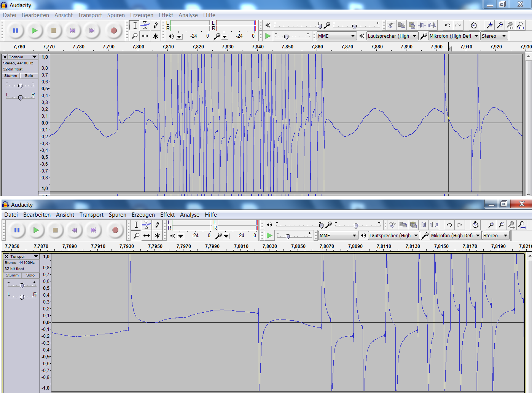Open Lautsprecher output dropdown in lower window

(x=393, y=235)
